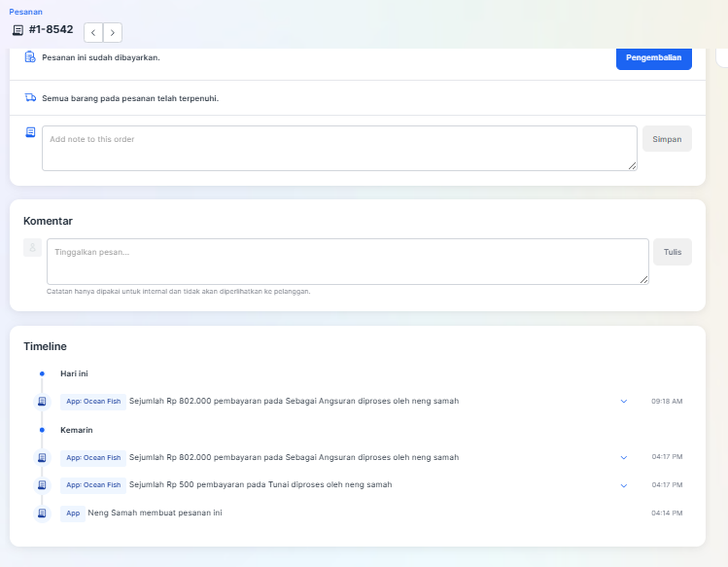The height and width of the screenshot is (567, 728).
Task: Go to the next order arrow
Action: click(113, 32)
